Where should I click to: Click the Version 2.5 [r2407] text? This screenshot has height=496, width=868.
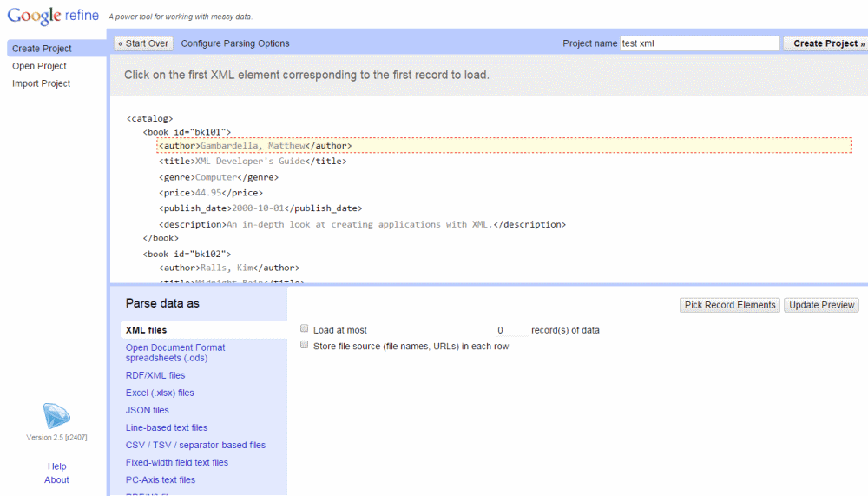pos(56,437)
